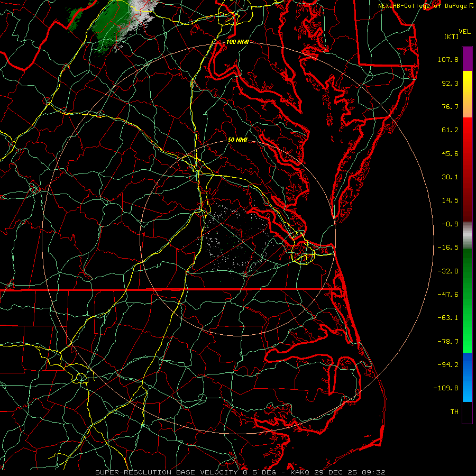Screen dimensions: 476x476
Task: Click the -32.0 velocity legend value
Action: [448, 271]
